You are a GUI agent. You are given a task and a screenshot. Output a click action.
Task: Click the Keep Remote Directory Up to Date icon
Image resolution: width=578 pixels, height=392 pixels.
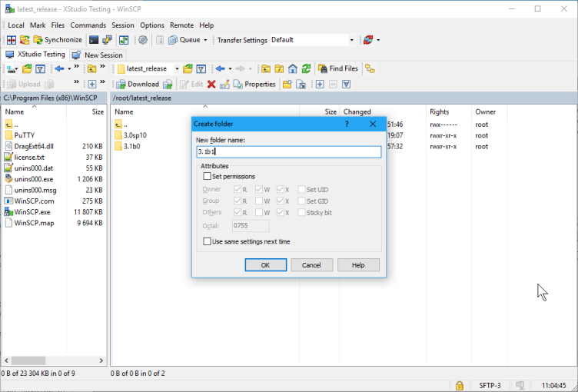pos(124,40)
